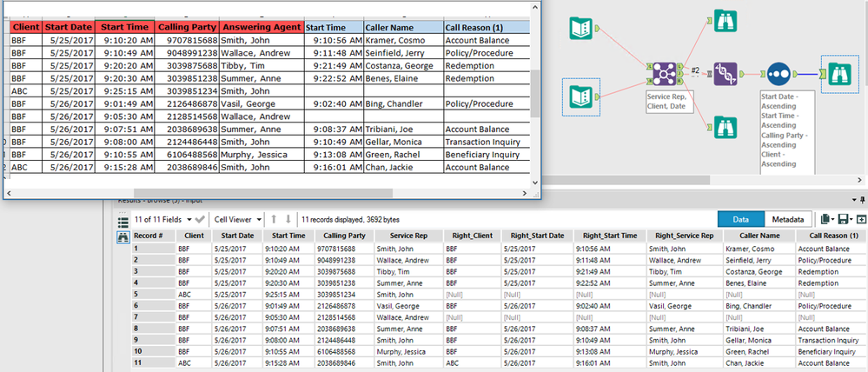Click the red Client header in spreadsheet

[x=25, y=27]
